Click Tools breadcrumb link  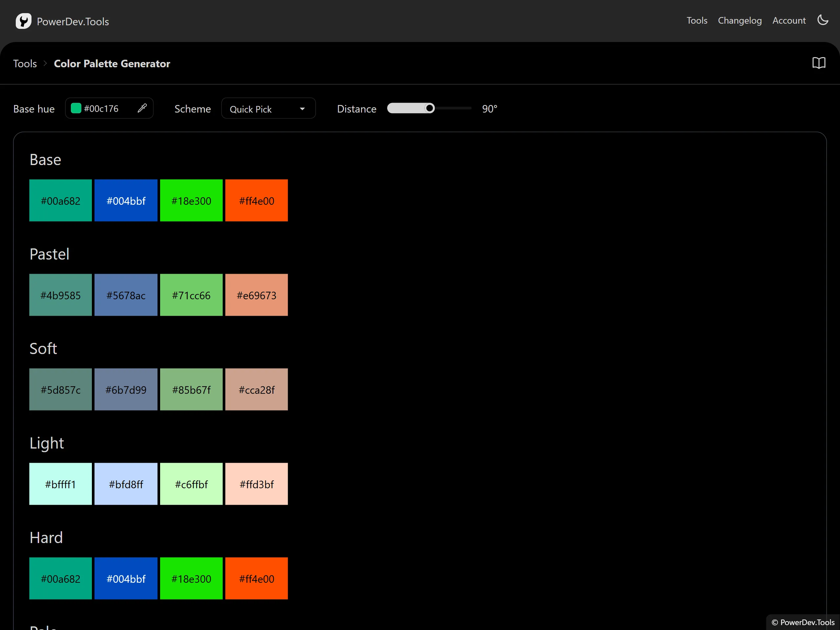25,63
